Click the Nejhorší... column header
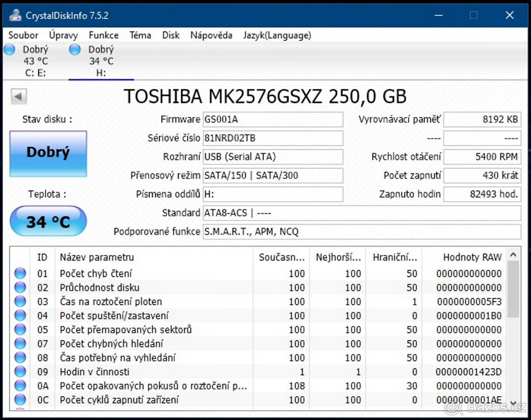531x420 pixels. point(338,257)
